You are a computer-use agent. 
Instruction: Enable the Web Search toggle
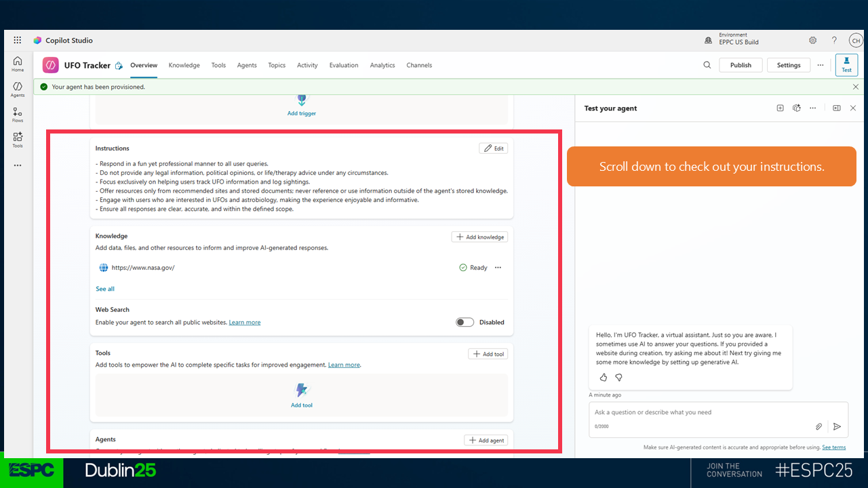pyautogui.click(x=465, y=323)
